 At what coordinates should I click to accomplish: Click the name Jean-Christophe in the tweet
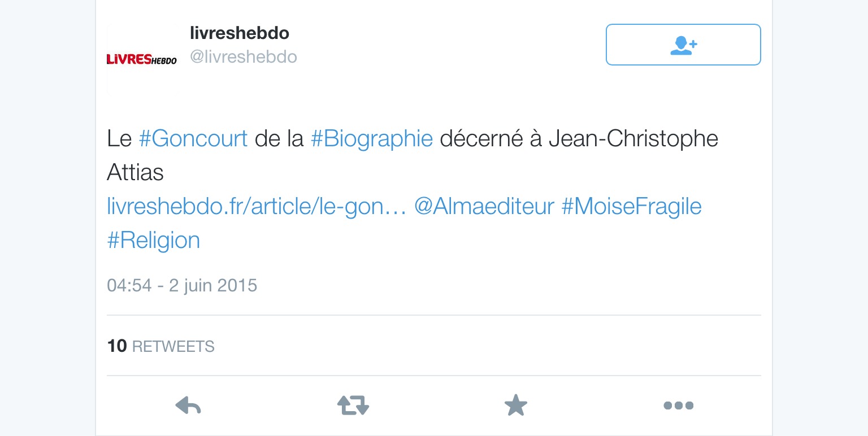(x=633, y=138)
